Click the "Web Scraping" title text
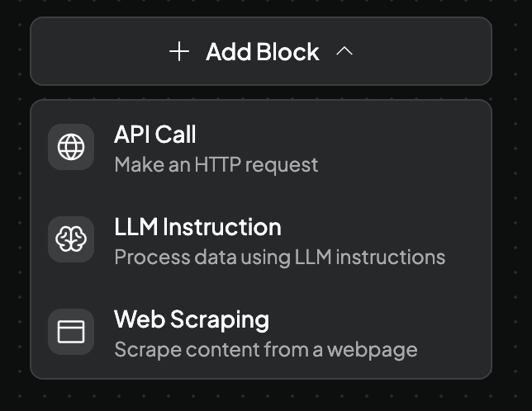Screen dimensions: 532x411 (x=192, y=319)
